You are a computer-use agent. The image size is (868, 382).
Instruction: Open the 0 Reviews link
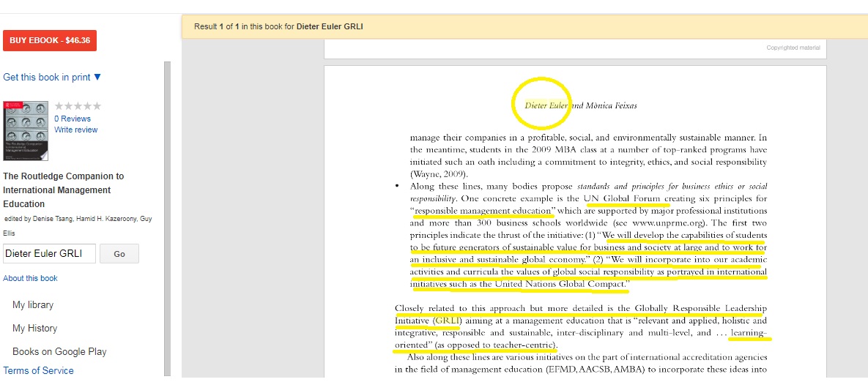73,119
